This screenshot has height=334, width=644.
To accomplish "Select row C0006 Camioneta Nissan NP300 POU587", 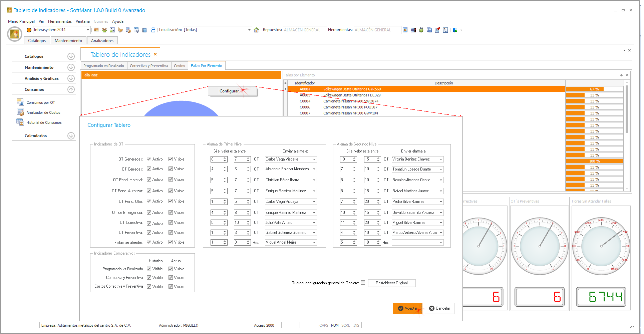I will tap(350, 107).
